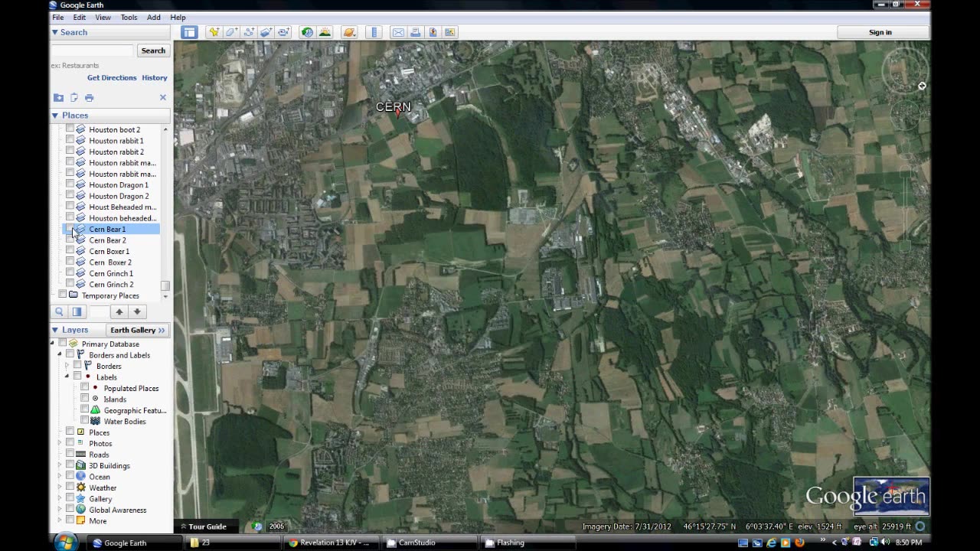Open the ruler measuring tool

(374, 32)
